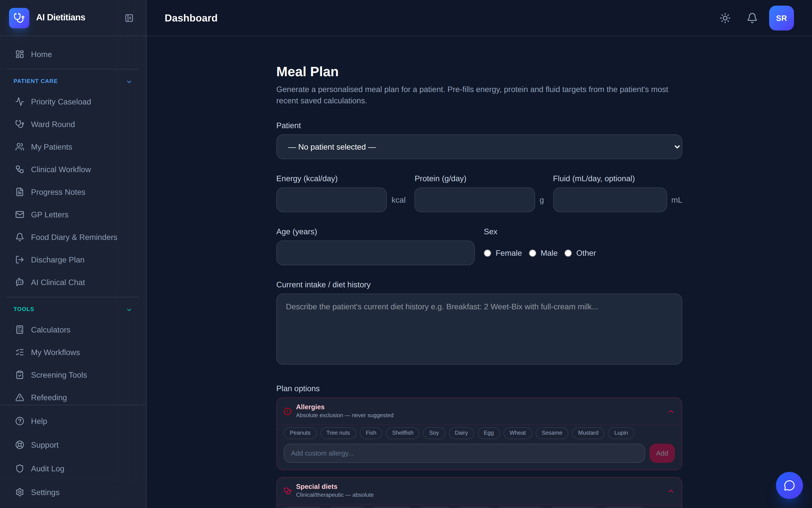Click the Protein g/day input field
The height and width of the screenshot is (508, 812).
click(475, 200)
